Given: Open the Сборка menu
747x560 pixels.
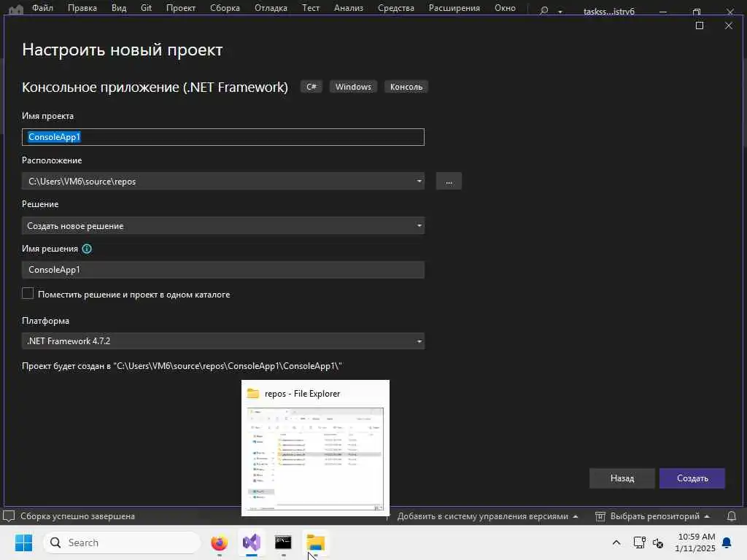Looking at the screenshot, I should tap(225, 8).
